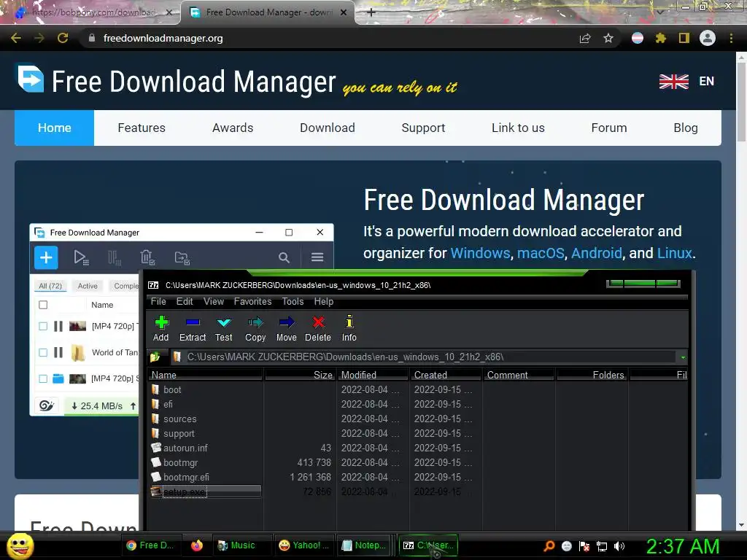Sort 7-Zip list by Name column
The width and height of the screenshot is (747, 560).
(206, 376)
